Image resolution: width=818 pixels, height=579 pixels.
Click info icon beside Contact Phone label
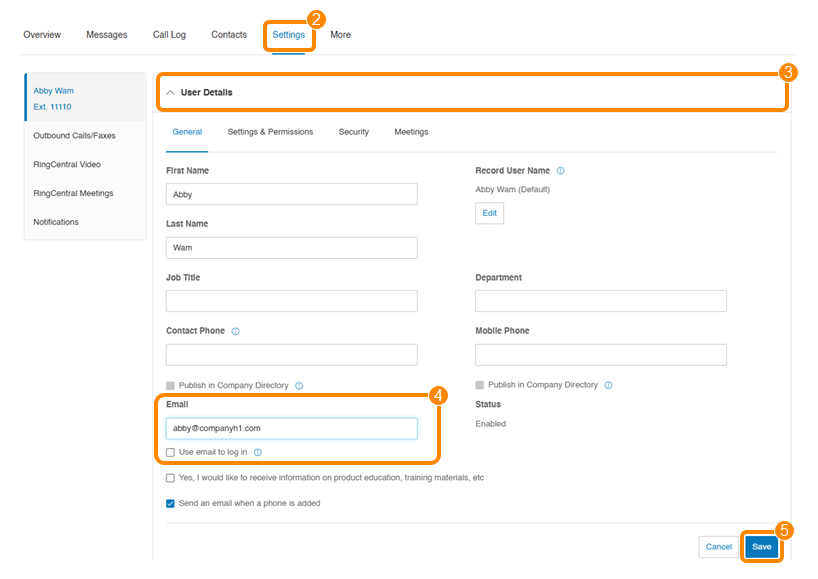pos(235,331)
